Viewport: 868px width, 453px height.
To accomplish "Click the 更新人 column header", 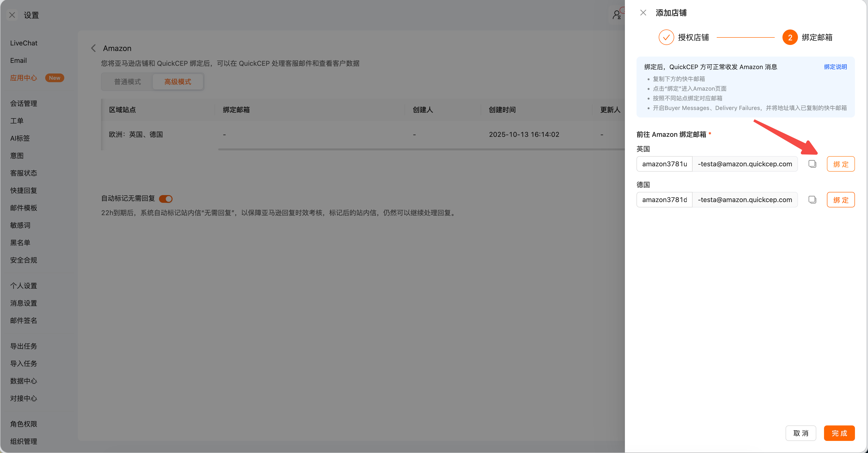I will 610,110.
